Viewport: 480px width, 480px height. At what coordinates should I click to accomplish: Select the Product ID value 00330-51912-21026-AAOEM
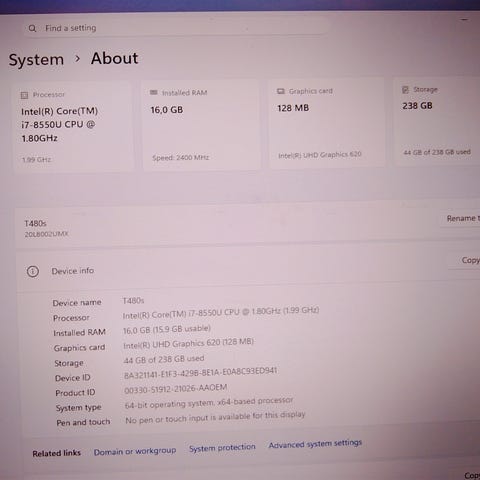click(x=176, y=389)
